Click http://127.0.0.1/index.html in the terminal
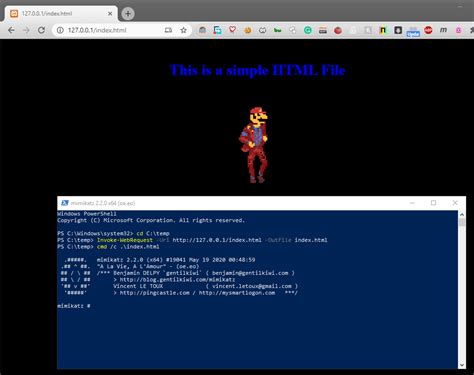The width and height of the screenshot is (474, 375). pyautogui.click(x=217, y=240)
